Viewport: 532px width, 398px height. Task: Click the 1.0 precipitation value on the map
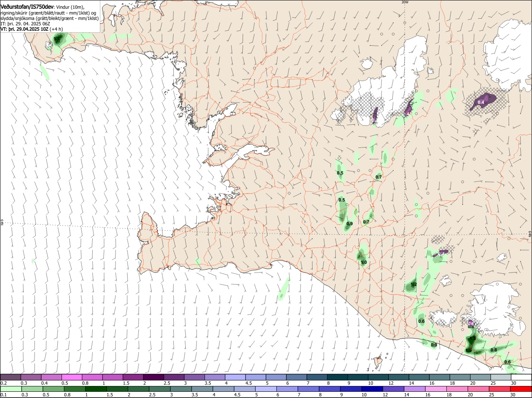[364, 262]
